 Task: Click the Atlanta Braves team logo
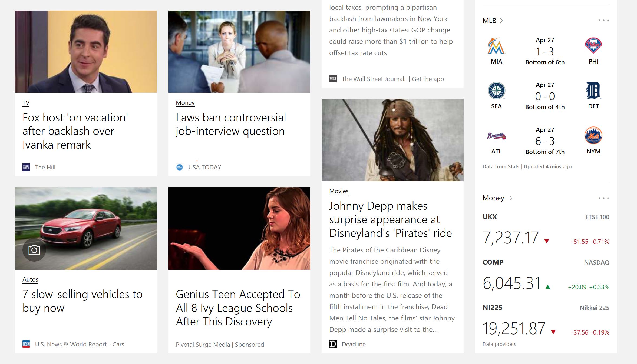[496, 136]
